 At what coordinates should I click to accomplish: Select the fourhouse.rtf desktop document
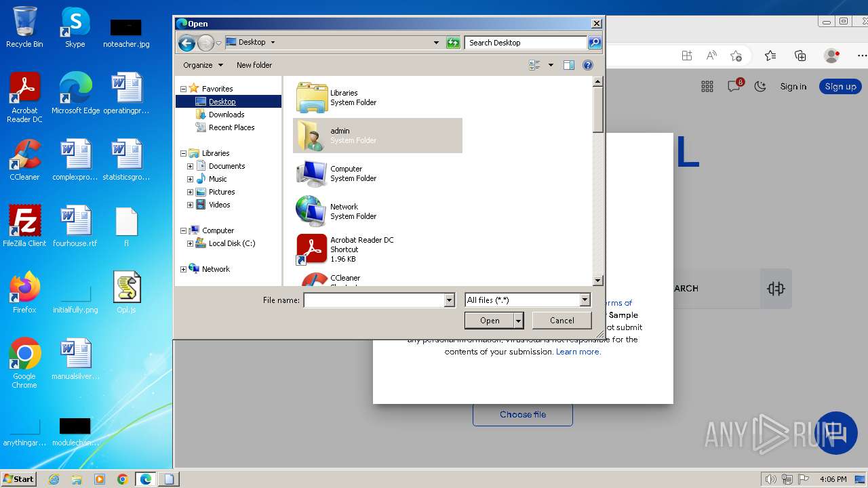(x=75, y=226)
